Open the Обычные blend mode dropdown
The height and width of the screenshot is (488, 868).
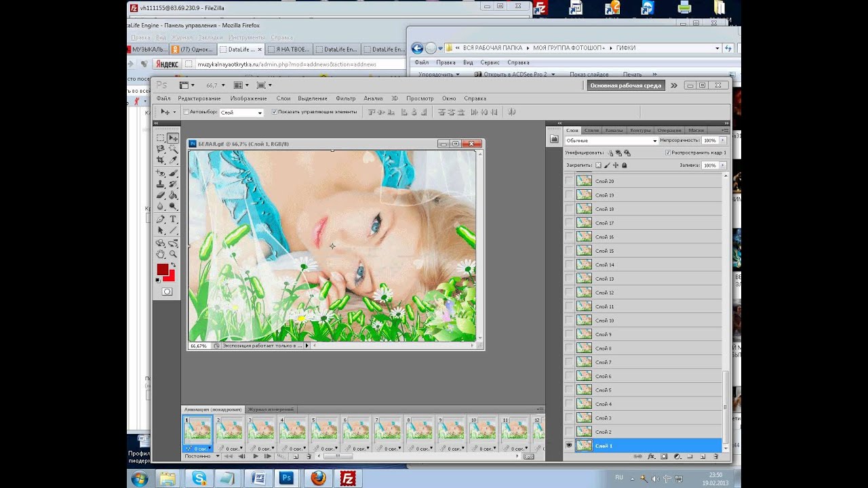tap(612, 140)
